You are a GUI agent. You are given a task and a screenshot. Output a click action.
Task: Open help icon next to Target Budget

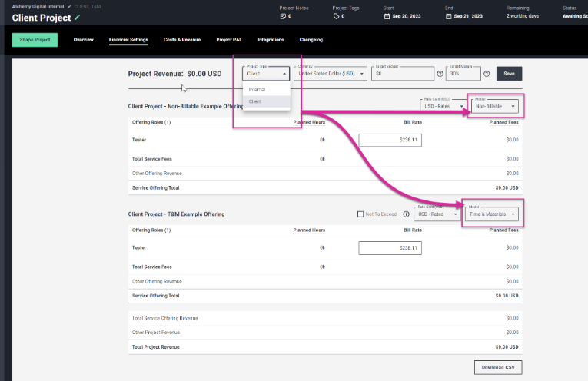point(440,74)
